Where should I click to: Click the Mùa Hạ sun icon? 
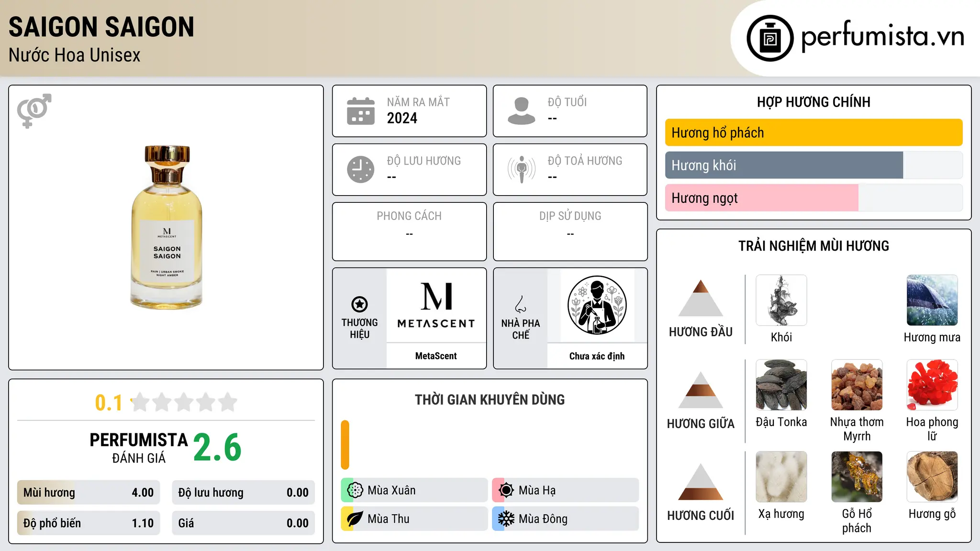[506, 490]
